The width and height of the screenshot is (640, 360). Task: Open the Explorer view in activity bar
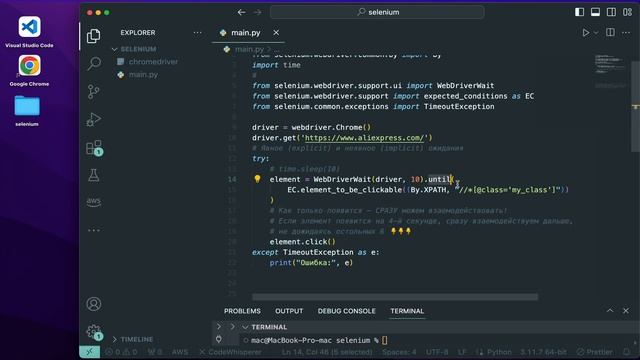point(93,36)
